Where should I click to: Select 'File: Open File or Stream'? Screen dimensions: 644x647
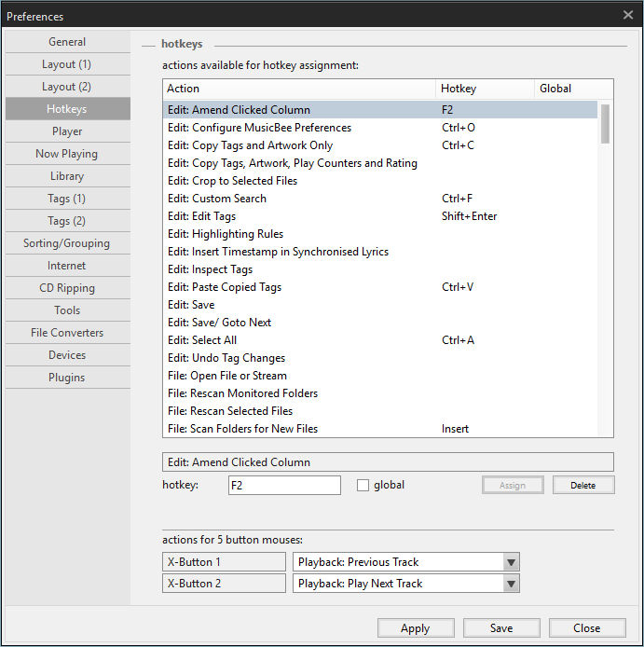(380, 376)
